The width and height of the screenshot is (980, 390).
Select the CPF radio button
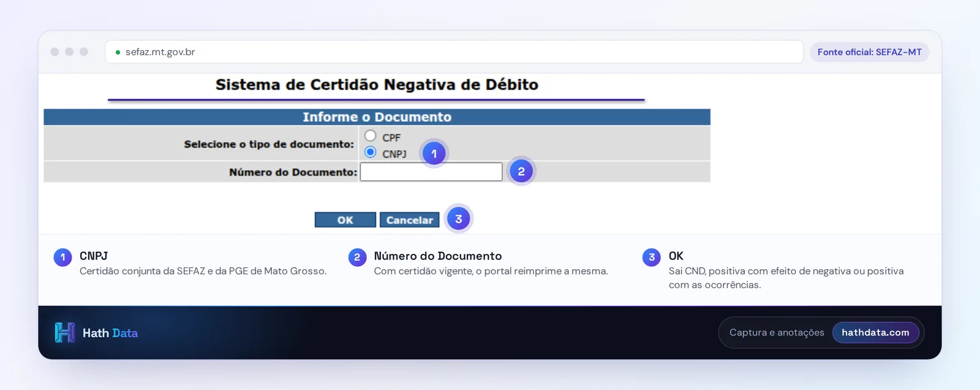pos(370,136)
